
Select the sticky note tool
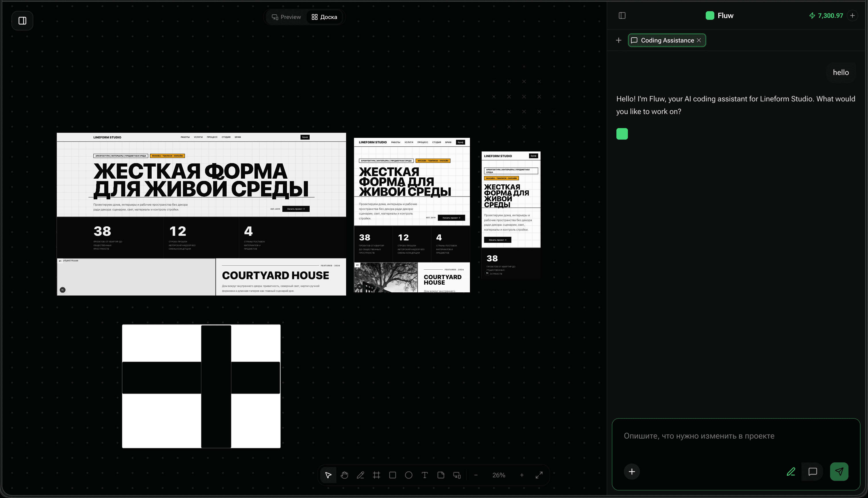pos(441,475)
